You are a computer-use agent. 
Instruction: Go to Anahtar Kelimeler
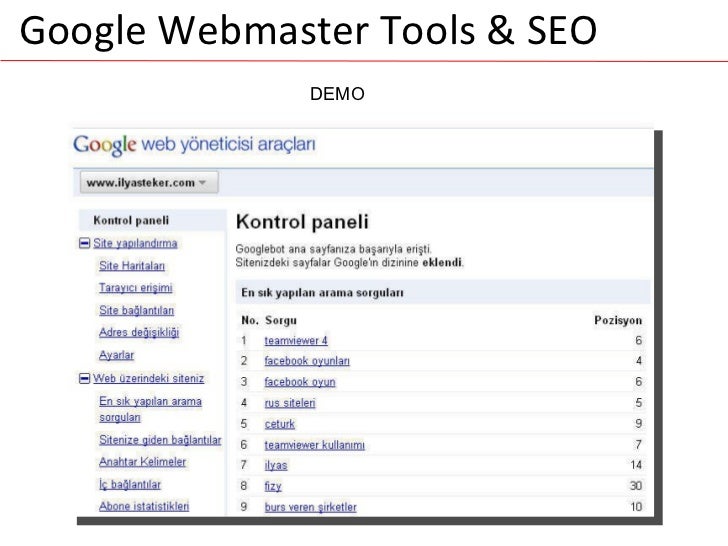pyautogui.click(x=143, y=462)
